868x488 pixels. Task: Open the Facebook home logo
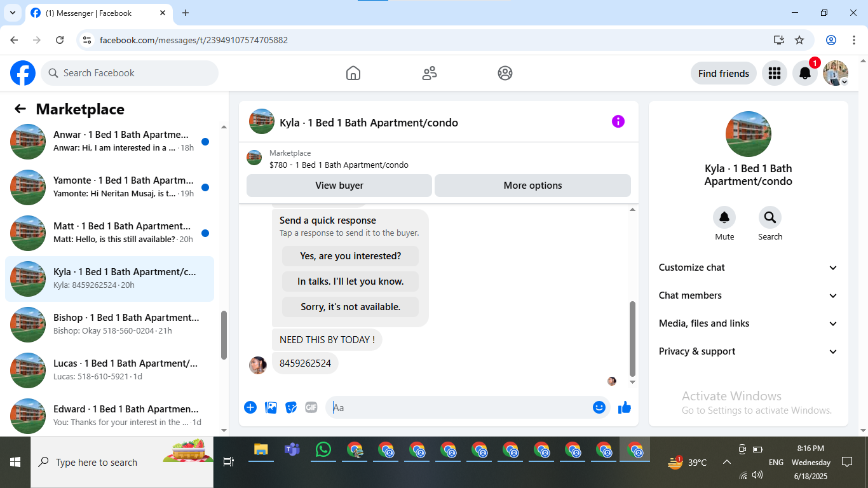[x=23, y=73]
